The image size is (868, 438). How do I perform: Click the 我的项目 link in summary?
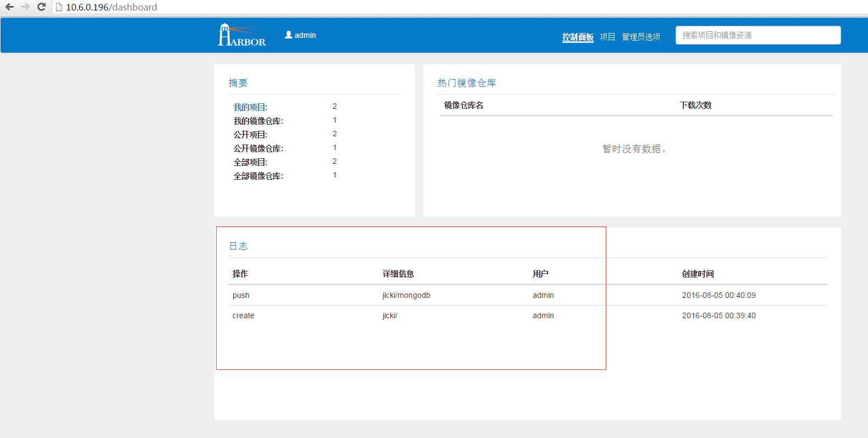click(x=250, y=107)
